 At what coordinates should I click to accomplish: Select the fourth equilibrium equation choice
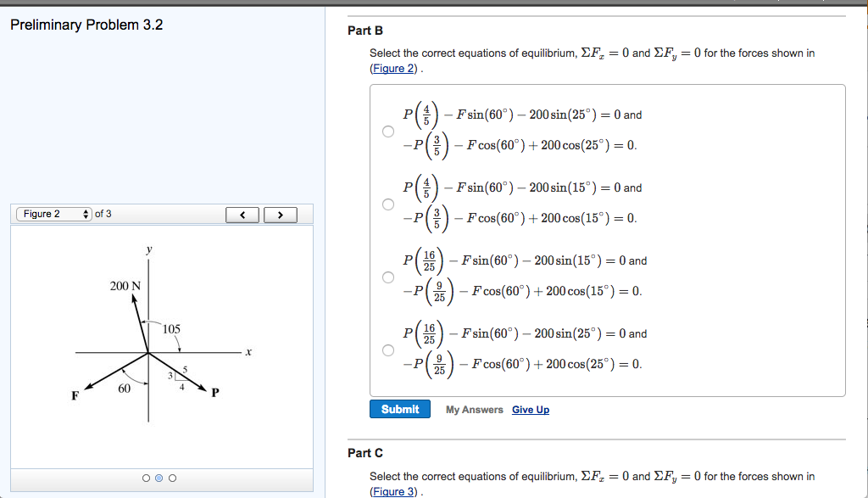388,350
